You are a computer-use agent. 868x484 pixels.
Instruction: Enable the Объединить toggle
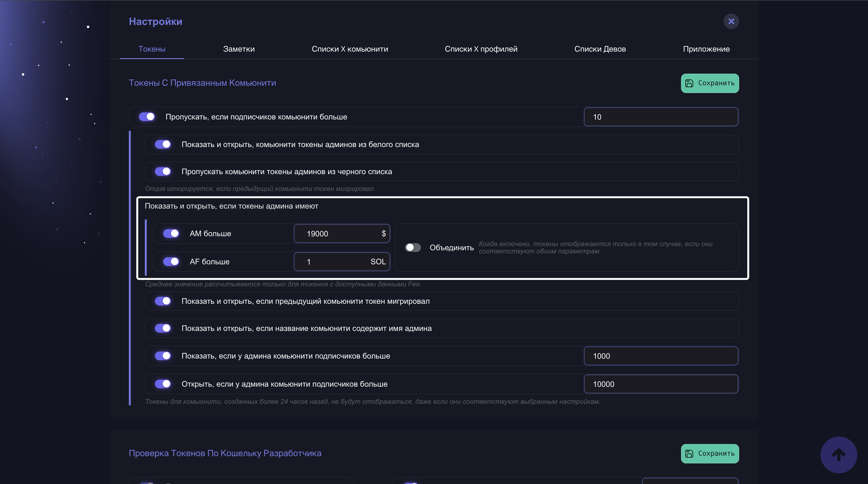pyautogui.click(x=413, y=247)
